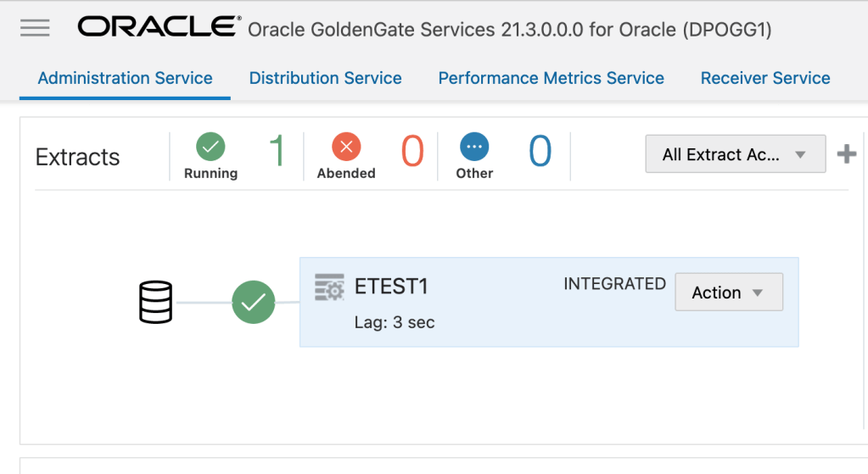The width and height of the screenshot is (868, 474).
Task: Go to the Performance Metrics Service tab
Action: point(551,78)
